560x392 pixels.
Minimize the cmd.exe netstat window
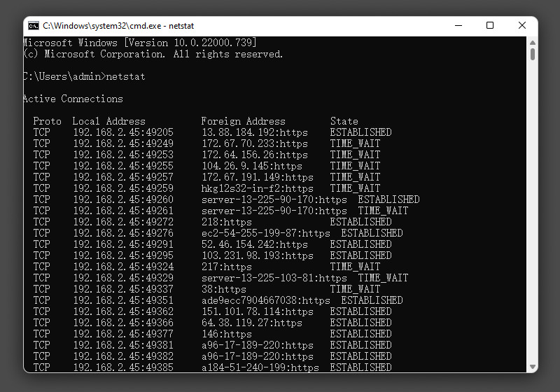click(458, 26)
